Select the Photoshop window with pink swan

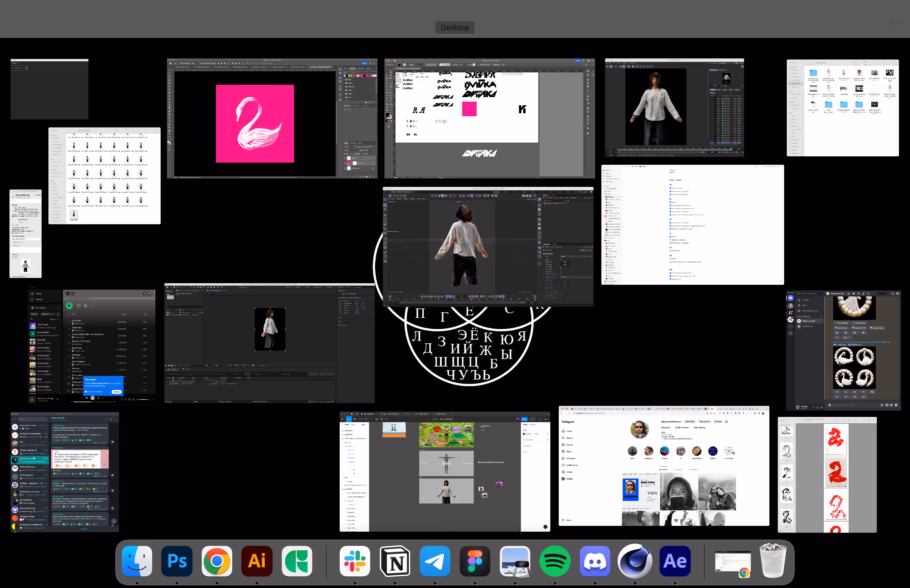coord(272,118)
